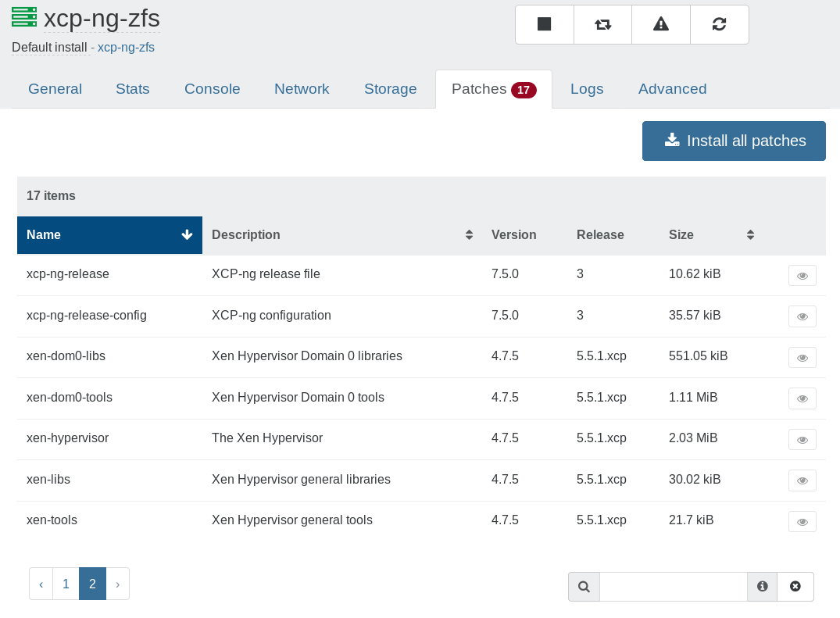The height and width of the screenshot is (618, 840).
Task: Sort by Description column arrows
Action: point(469,235)
